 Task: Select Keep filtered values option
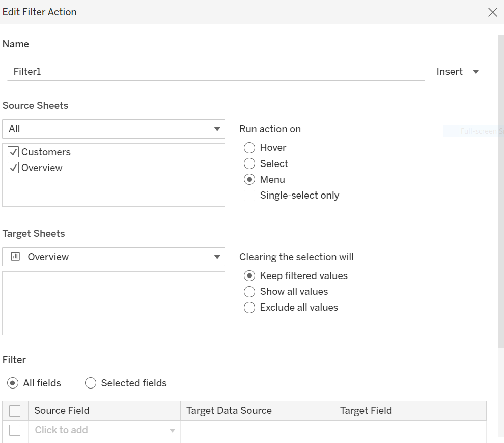(249, 275)
